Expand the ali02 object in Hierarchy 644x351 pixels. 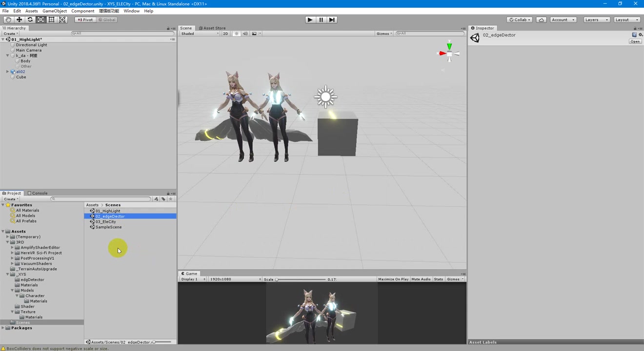(x=8, y=72)
